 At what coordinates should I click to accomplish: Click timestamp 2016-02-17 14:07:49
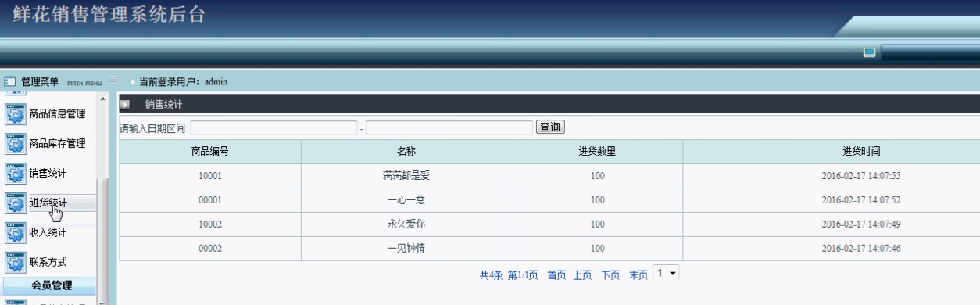pyautogui.click(x=861, y=224)
